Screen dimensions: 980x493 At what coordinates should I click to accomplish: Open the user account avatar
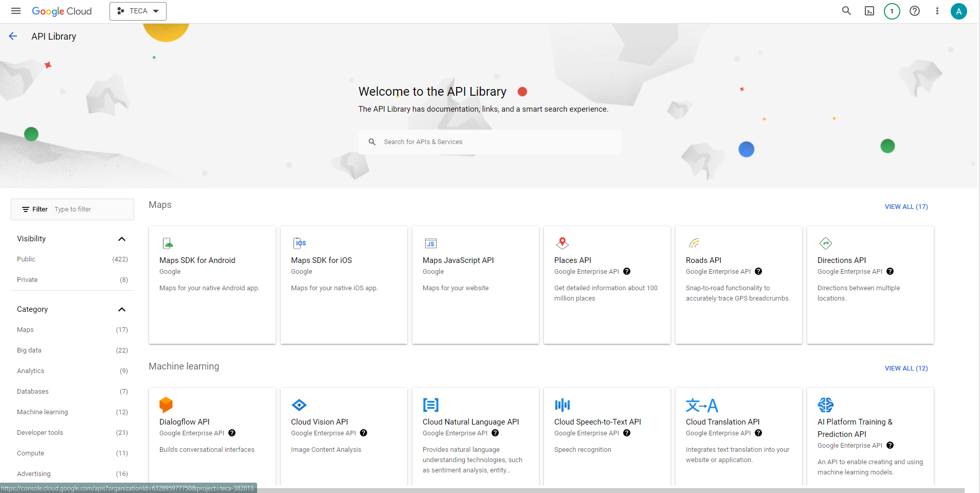tap(958, 11)
